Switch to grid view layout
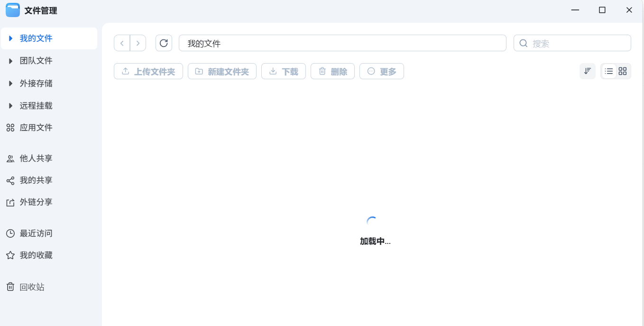 623,71
